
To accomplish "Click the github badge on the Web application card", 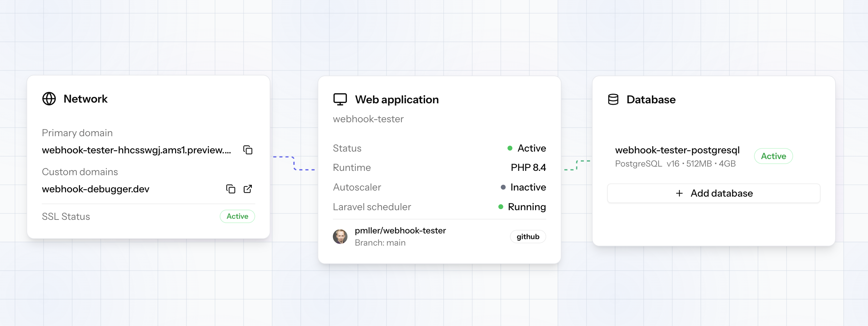I will [528, 236].
